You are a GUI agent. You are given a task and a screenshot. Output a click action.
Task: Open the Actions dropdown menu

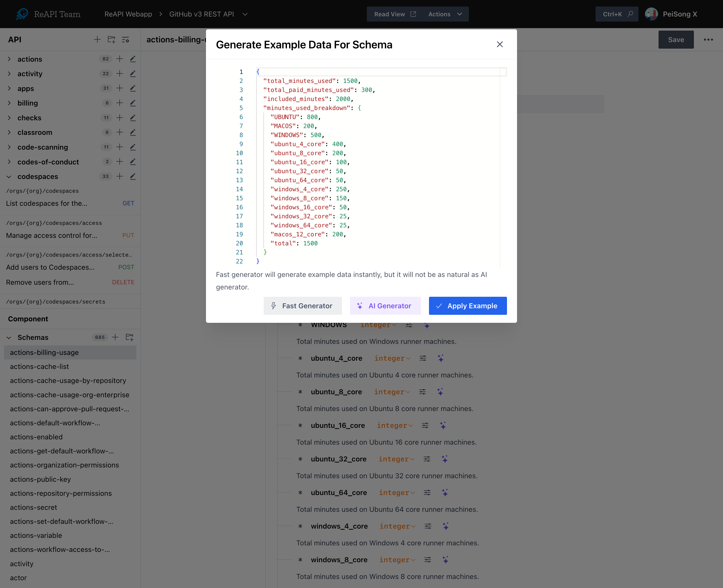click(445, 14)
